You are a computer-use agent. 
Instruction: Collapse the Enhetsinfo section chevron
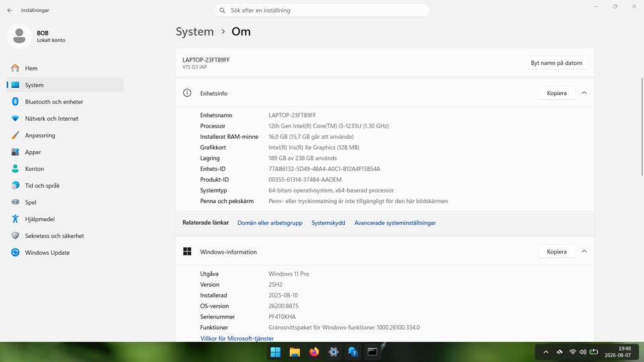click(x=584, y=93)
